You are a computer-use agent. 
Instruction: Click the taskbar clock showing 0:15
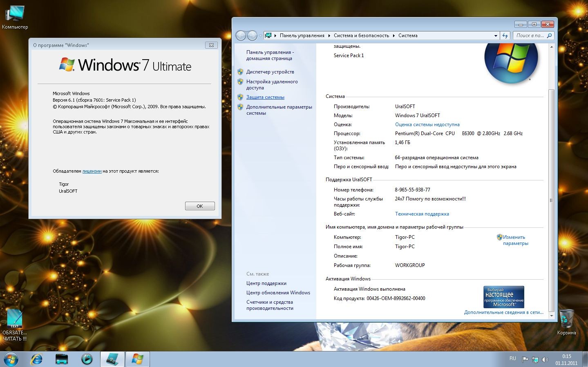(x=566, y=360)
